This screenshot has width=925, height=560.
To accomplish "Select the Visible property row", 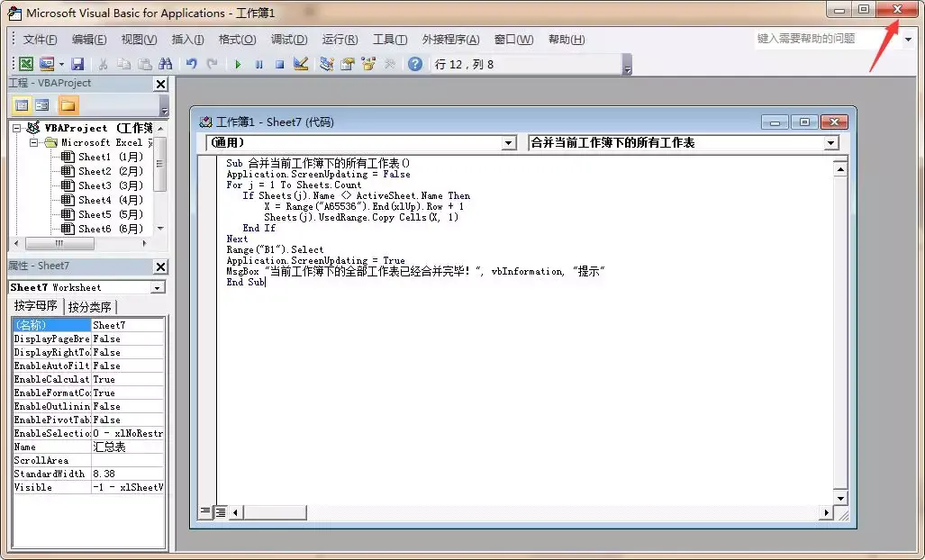I will (x=88, y=487).
